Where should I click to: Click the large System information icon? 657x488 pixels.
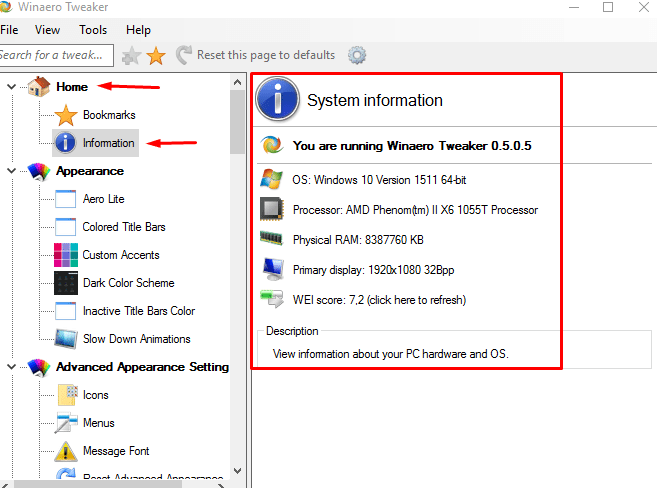(x=278, y=99)
